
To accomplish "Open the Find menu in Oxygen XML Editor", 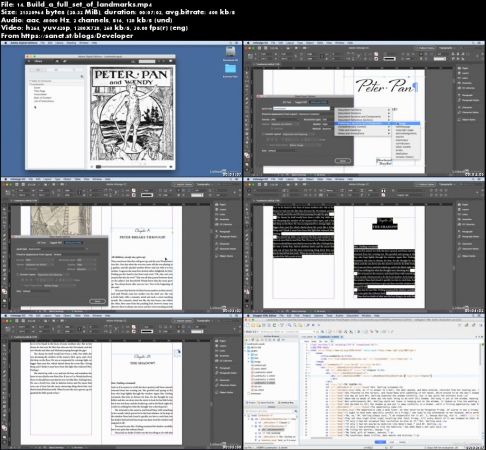I will (297, 315).
